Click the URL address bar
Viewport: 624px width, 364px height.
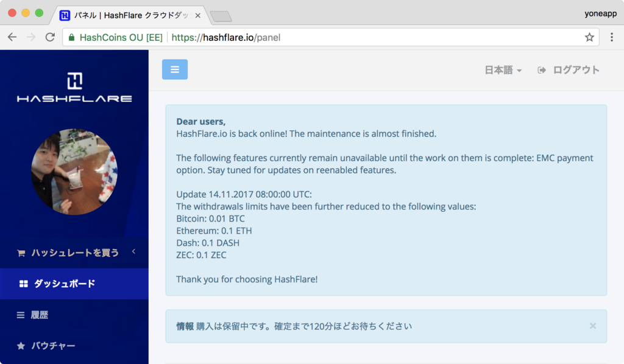[x=330, y=37]
